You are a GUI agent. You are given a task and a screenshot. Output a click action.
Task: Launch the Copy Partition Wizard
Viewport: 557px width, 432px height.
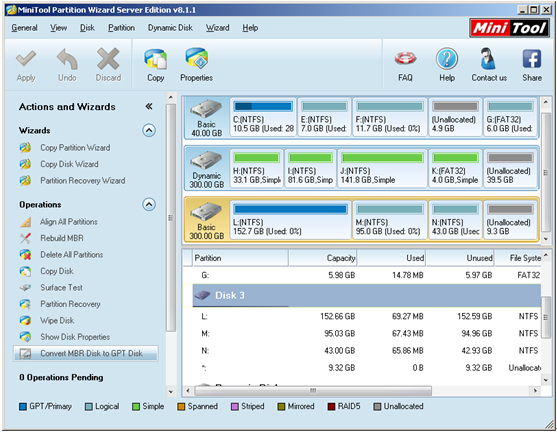pos(75,148)
